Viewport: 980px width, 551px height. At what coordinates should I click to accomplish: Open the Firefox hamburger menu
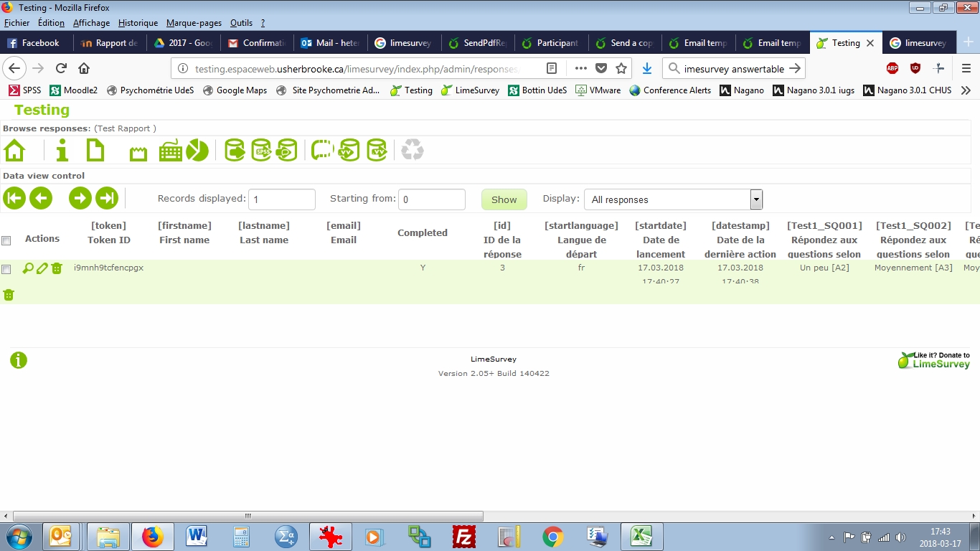click(966, 68)
